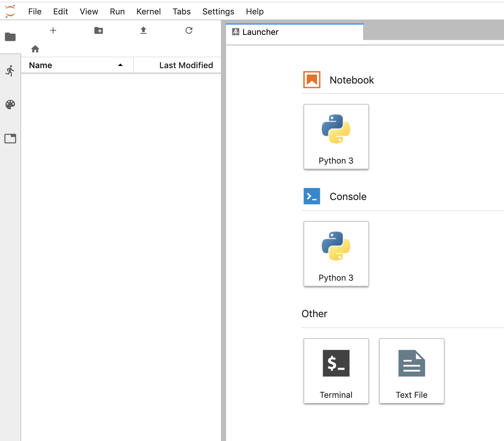Viewport: 504px width, 441px height.
Task: Start a Python 3 console
Action: pyautogui.click(x=336, y=254)
